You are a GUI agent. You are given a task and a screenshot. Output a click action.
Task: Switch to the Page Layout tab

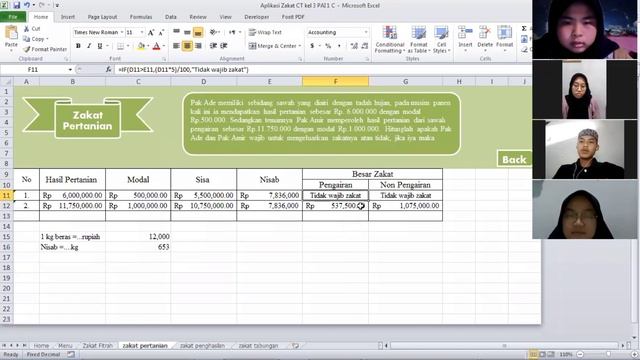[x=102, y=17]
